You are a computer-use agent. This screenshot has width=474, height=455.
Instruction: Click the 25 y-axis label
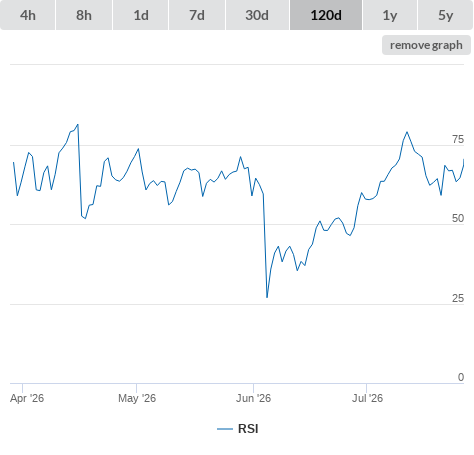458,298
